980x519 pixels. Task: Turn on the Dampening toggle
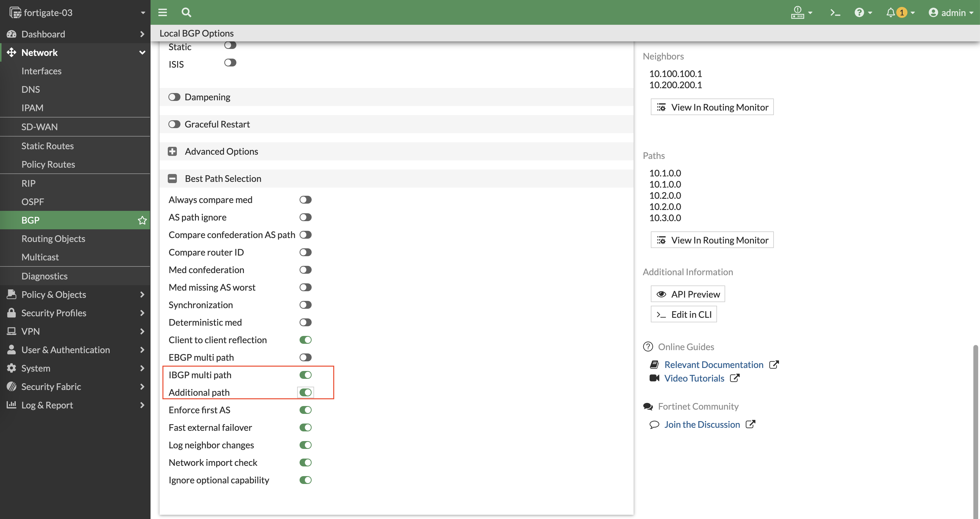pyautogui.click(x=174, y=97)
